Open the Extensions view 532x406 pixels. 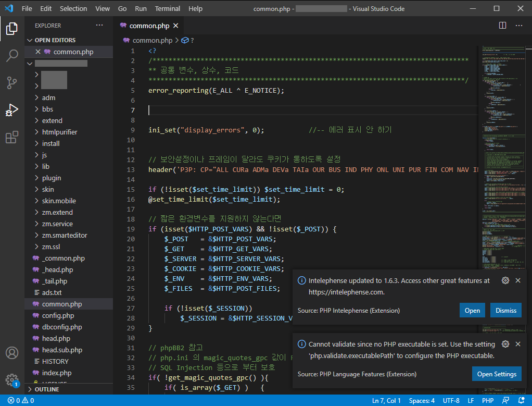point(12,138)
